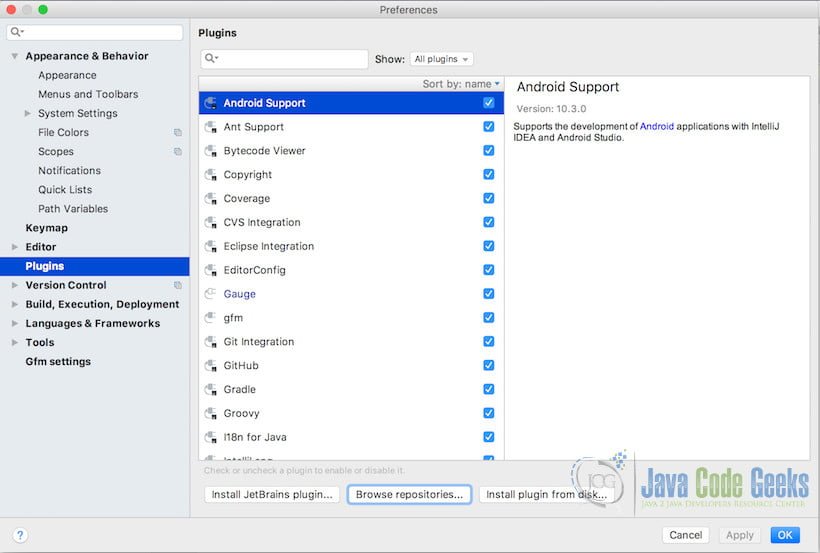
Task: Expand Languages & Frameworks arrow
Action: pos(15,323)
